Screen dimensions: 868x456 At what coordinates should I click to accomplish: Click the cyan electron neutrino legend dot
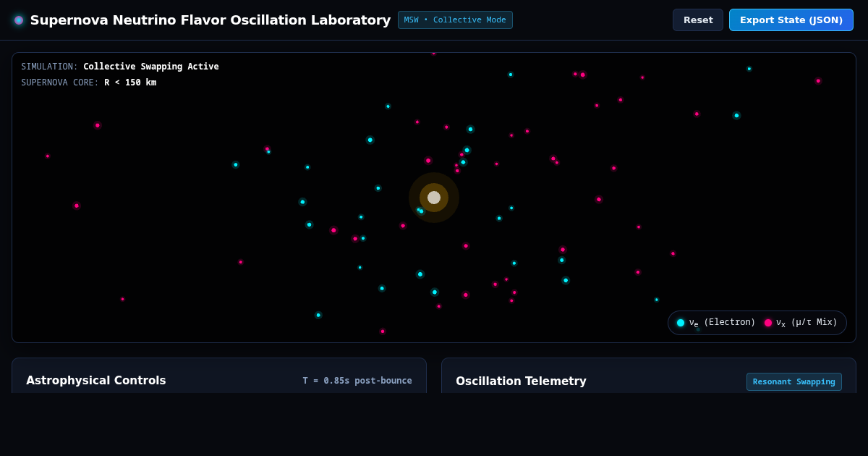pyautogui.click(x=681, y=323)
